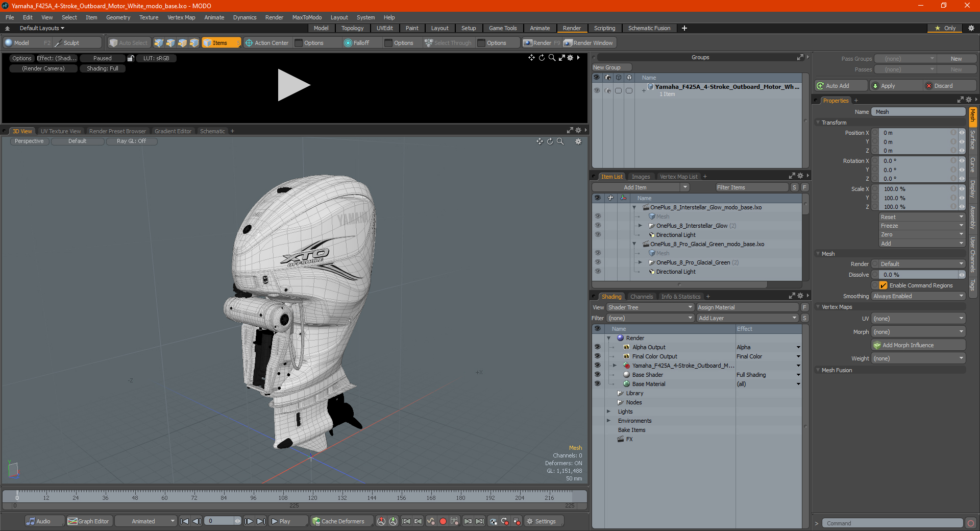The image size is (980, 531).
Task: Select the Polygons selection mode icon
Action: tap(182, 43)
